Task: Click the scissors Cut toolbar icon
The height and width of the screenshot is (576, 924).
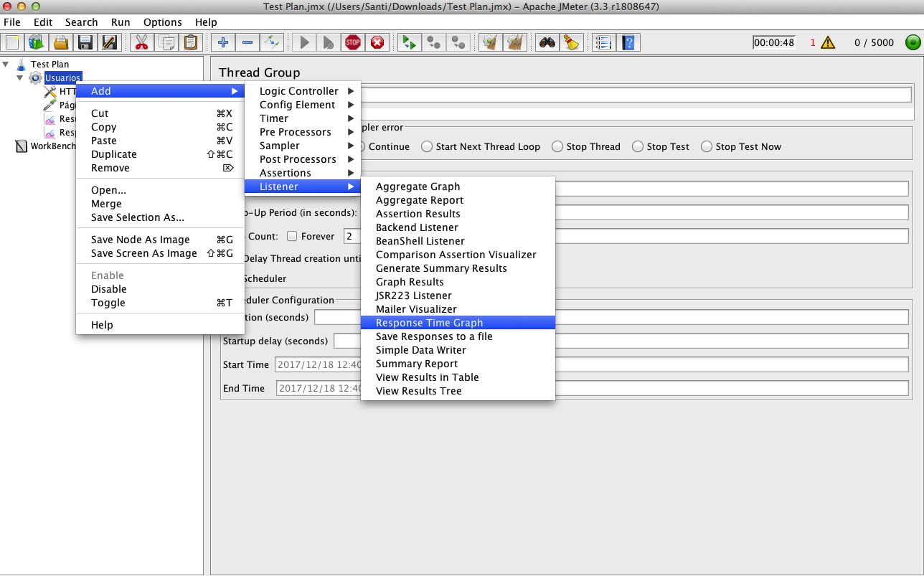Action: (141, 42)
